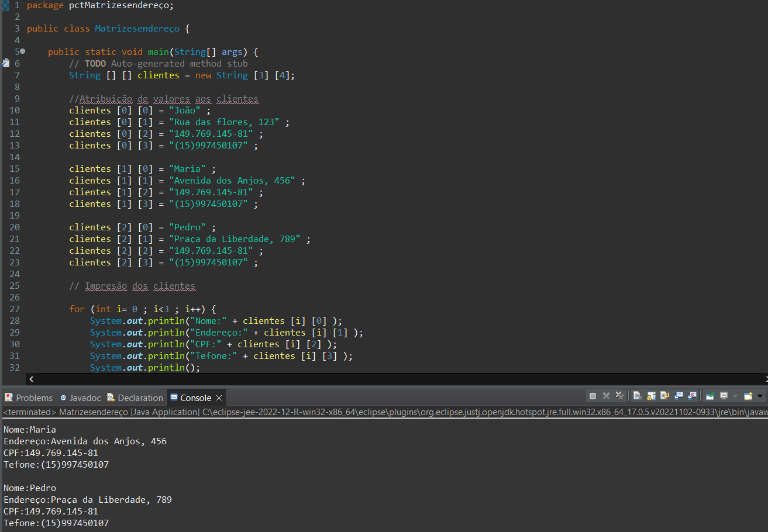Click the Terminate button in Console toolbar

tap(593, 396)
